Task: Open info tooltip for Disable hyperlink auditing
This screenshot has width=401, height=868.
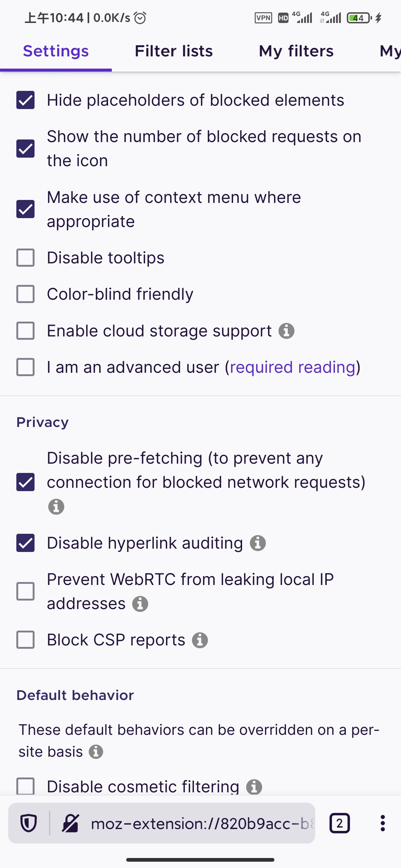Action: 258,543
